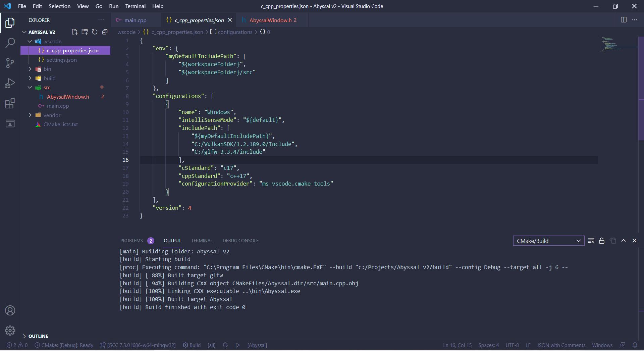The width and height of the screenshot is (644, 351).
Task: Open the CMake/Build output channel dropdown
Action: coord(549,241)
